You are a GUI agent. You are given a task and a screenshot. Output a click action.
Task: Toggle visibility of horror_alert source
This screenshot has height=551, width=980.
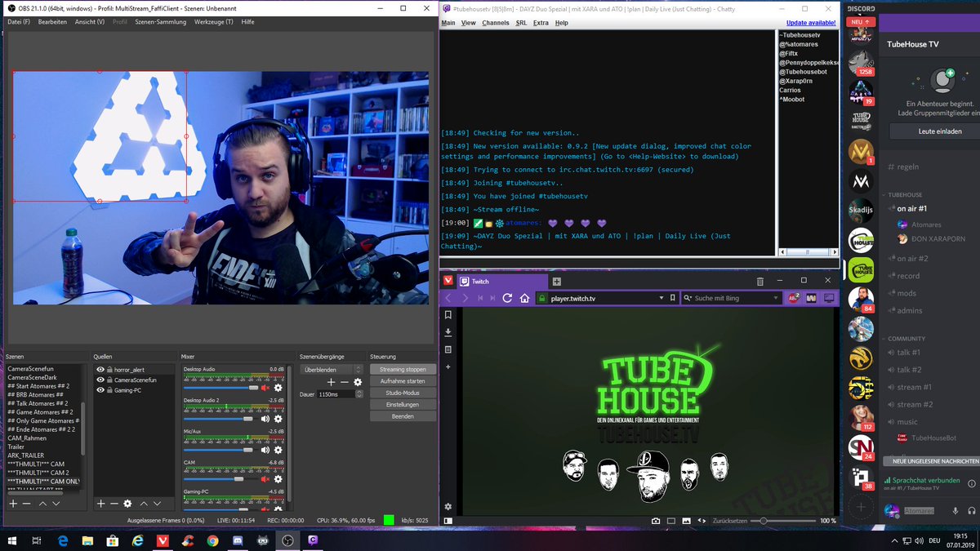tap(100, 369)
